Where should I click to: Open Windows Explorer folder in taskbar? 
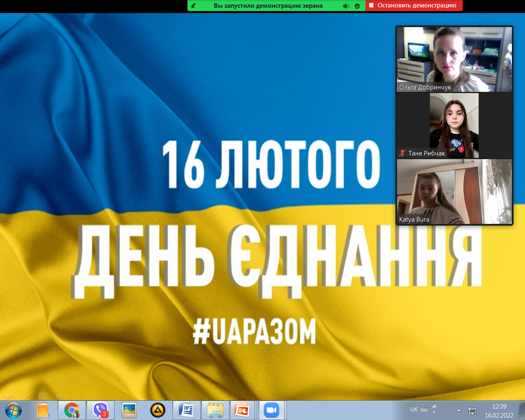215,410
